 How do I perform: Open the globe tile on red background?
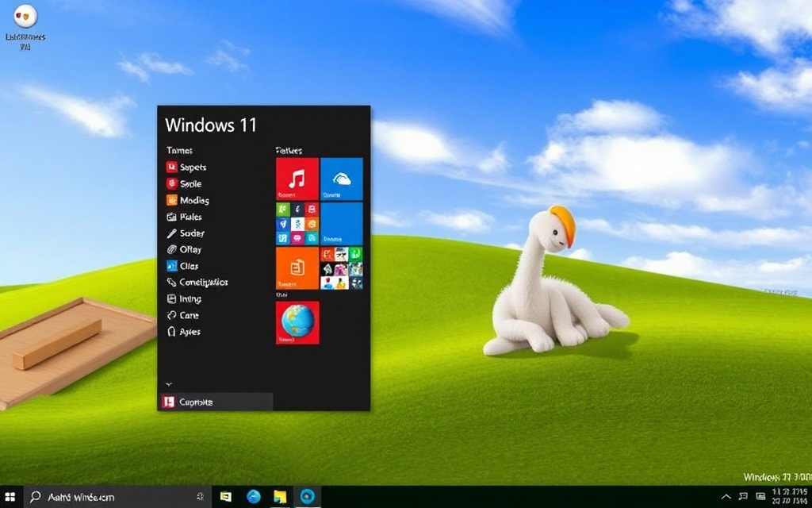297,322
